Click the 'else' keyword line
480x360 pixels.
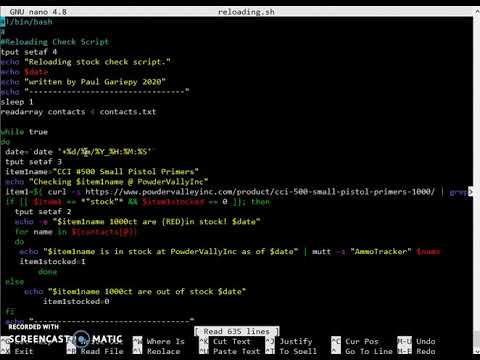point(14,282)
